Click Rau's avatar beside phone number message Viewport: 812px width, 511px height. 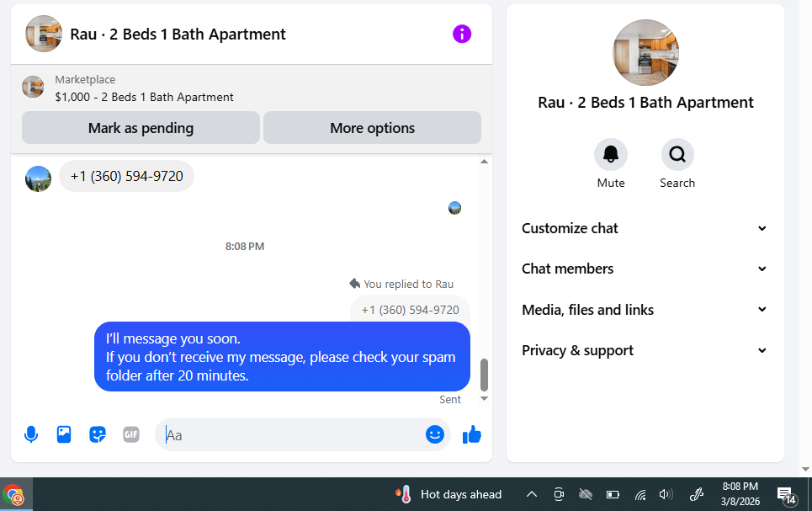click(x=39, y=178)
